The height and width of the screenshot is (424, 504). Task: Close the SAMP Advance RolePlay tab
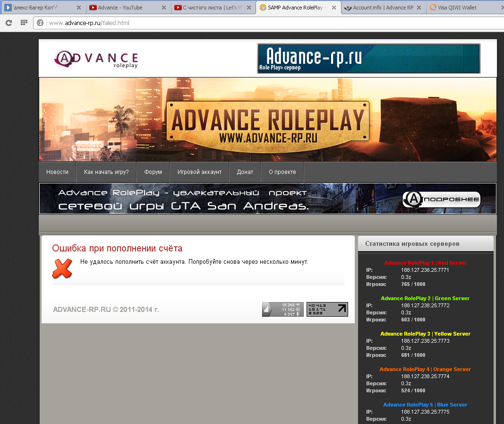point(334,8)
